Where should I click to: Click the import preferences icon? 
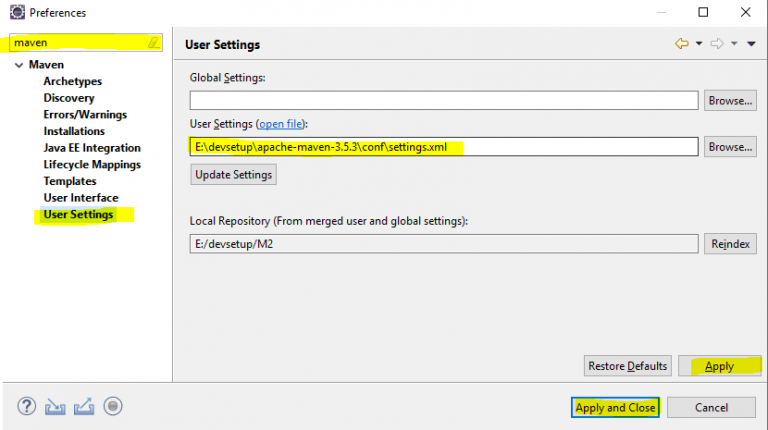[55, 406]
